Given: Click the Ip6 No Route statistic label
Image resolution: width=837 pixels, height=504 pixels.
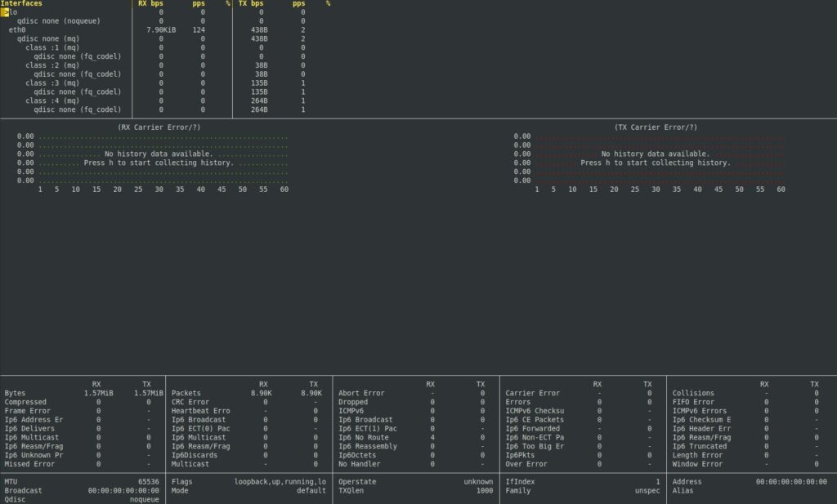Looking at the screenshot, I should (365, 437).
